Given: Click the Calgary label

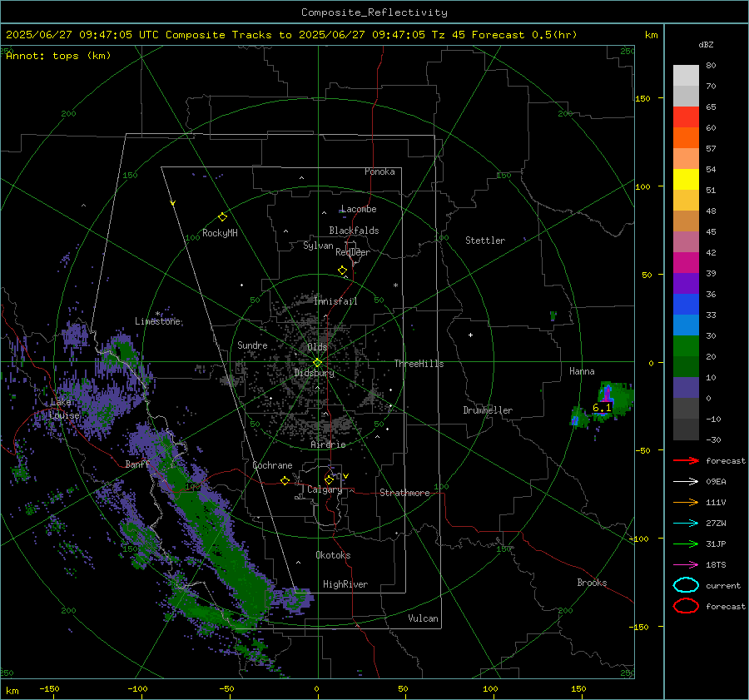Looking at the screenshot, I should [x=325, y=489].
